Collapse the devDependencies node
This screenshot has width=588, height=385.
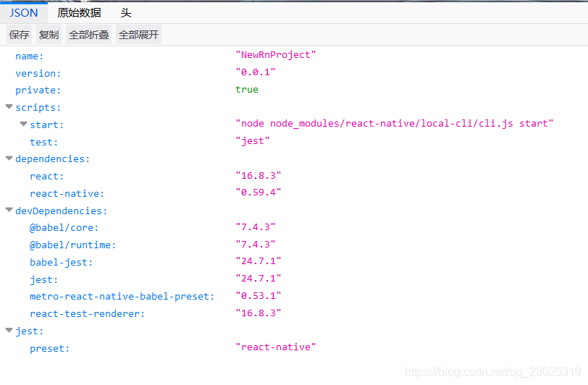[9, 210]
